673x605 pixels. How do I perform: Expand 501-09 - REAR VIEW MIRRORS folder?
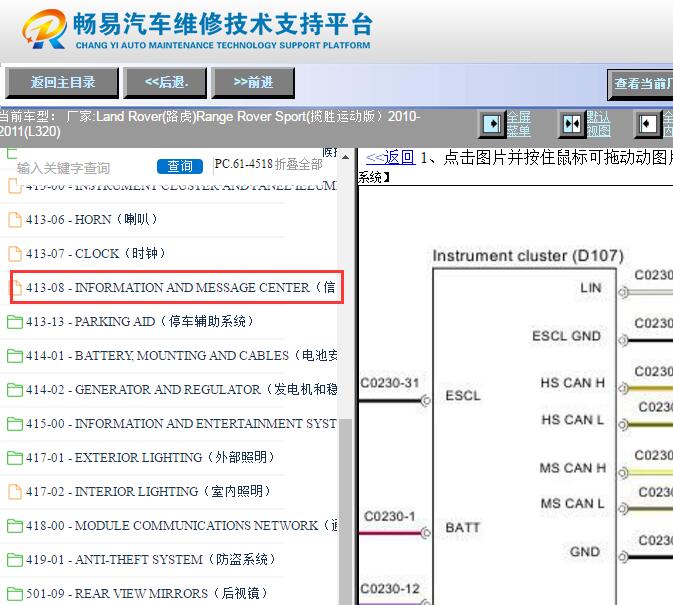(146, 593)
